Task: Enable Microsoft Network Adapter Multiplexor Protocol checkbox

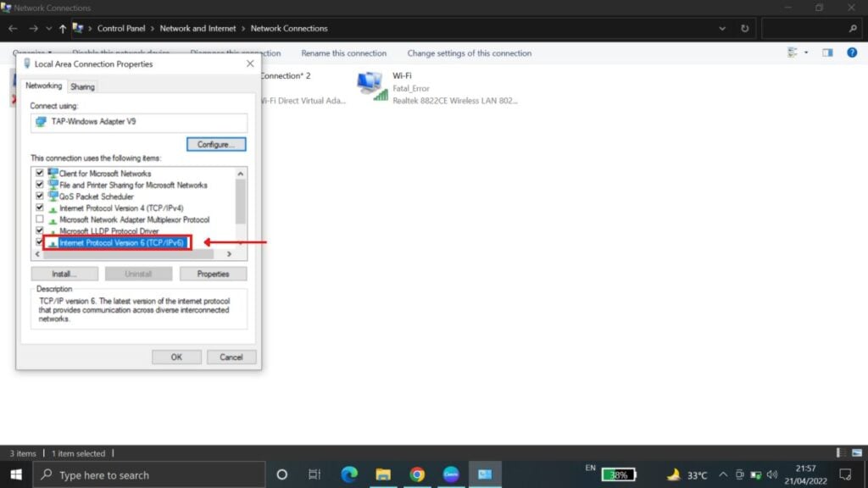Action: point(39,219)
